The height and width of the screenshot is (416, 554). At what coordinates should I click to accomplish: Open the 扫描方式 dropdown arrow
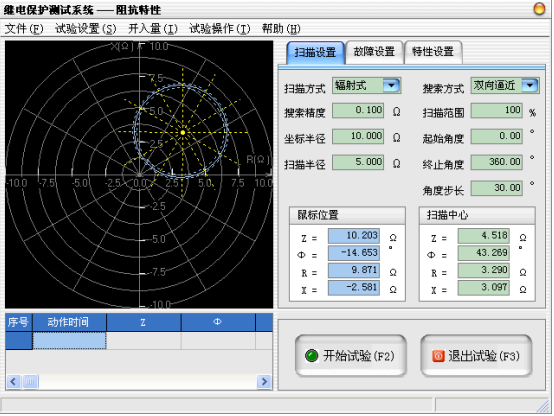(391, 86)
